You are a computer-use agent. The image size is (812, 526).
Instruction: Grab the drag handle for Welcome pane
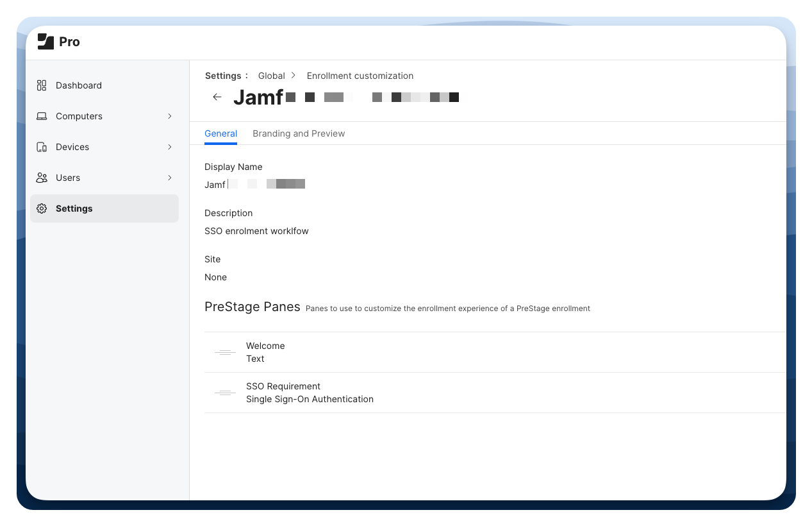(x=225, y=352)
